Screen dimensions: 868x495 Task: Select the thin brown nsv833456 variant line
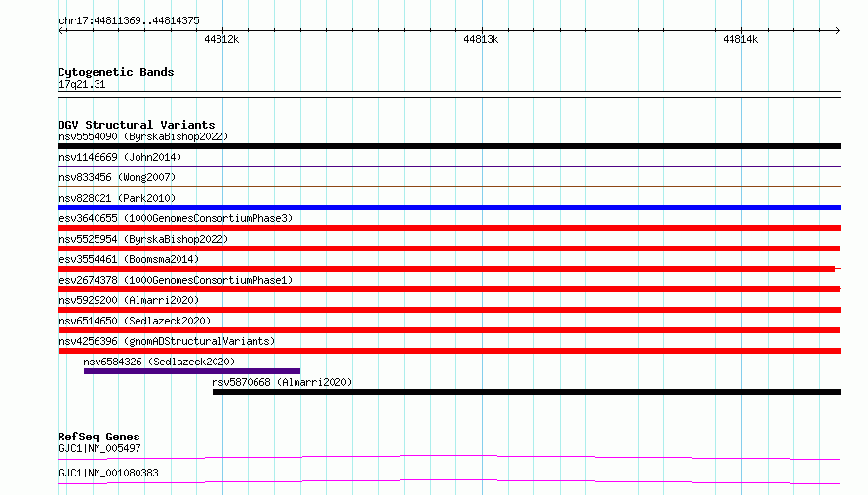(x=449, y=186)
